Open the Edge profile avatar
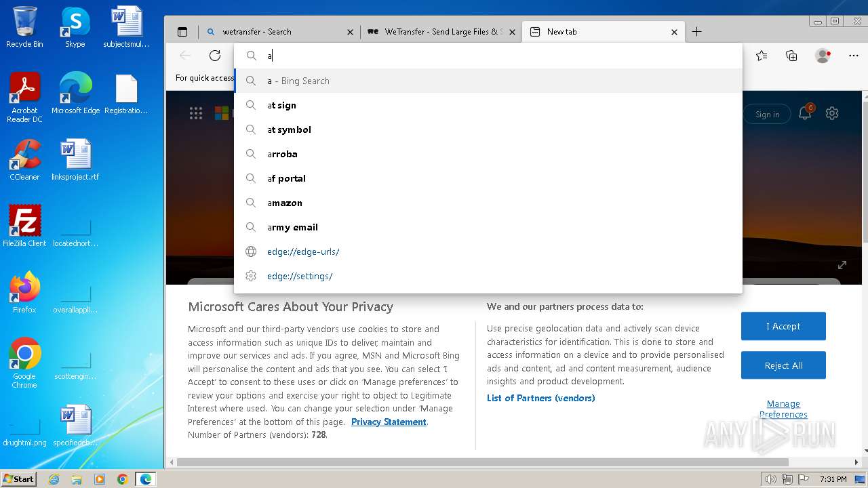868x488 pixels. [823, 56]
